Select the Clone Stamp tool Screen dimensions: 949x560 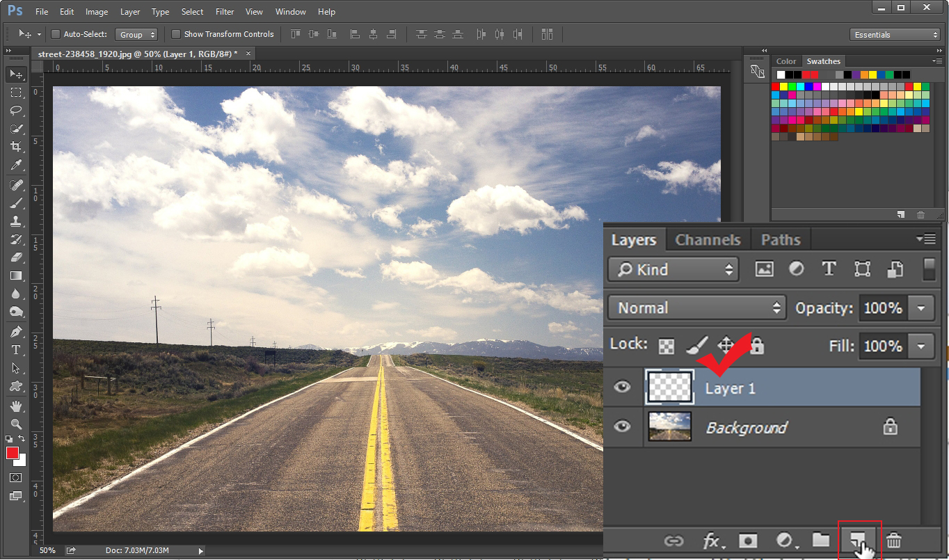tap(16, 221)
